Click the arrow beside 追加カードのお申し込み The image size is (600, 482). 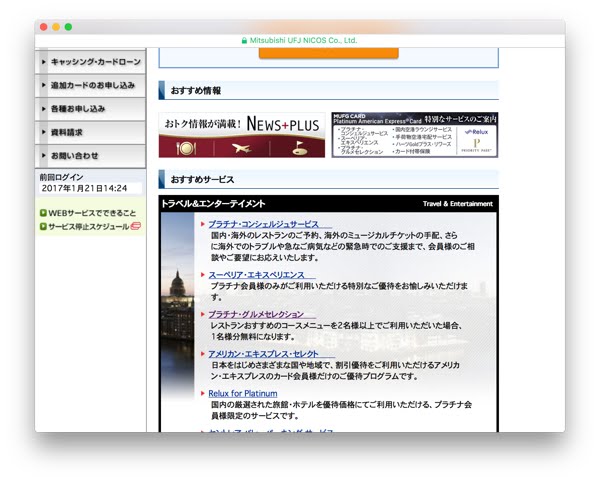44,85
